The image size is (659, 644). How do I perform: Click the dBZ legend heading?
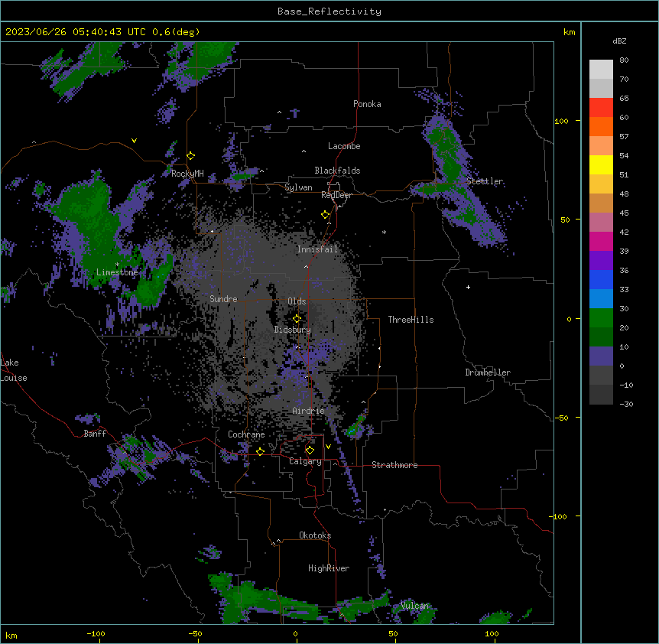coord(619,41)
